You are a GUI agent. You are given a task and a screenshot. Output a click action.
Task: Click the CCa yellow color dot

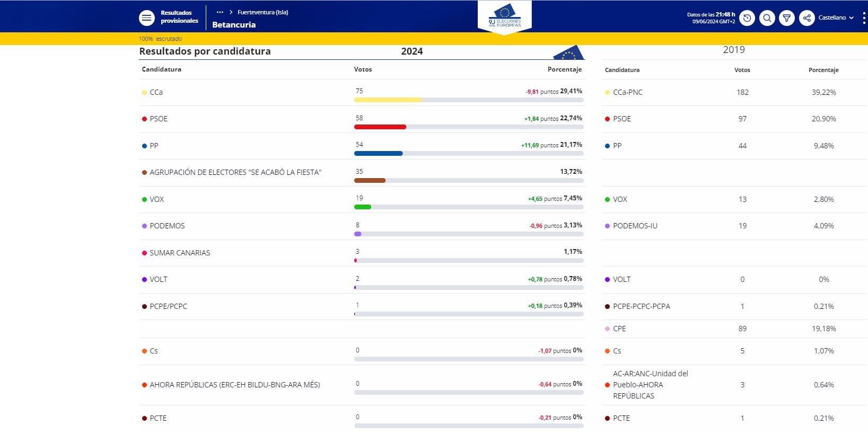[144, 92]
